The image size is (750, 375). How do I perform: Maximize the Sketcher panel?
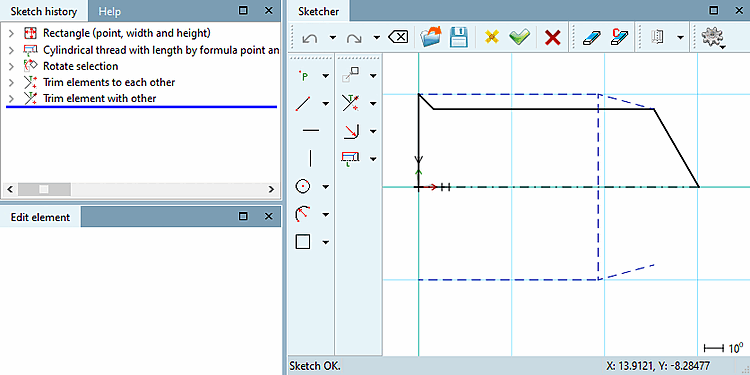click(714, 11)
